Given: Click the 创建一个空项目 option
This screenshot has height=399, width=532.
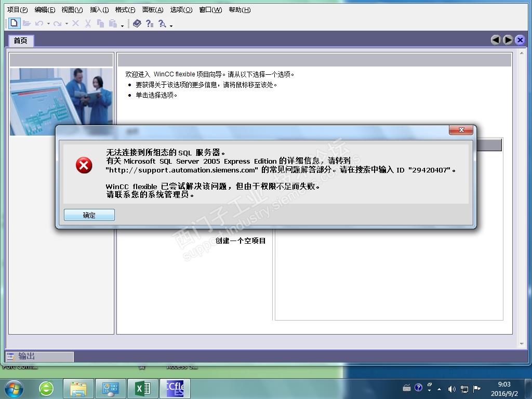Looking at the screenshot, I should [241, 241].
